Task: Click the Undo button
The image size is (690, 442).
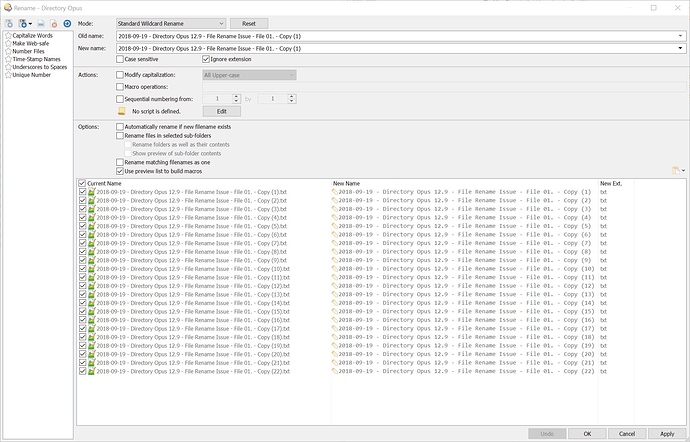Action: tap(547, 434)
